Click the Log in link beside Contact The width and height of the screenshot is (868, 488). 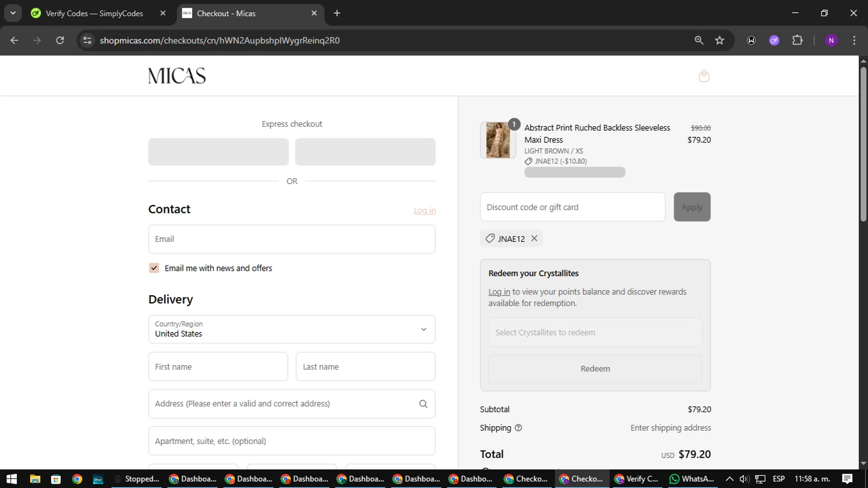[x=424, y=211]
